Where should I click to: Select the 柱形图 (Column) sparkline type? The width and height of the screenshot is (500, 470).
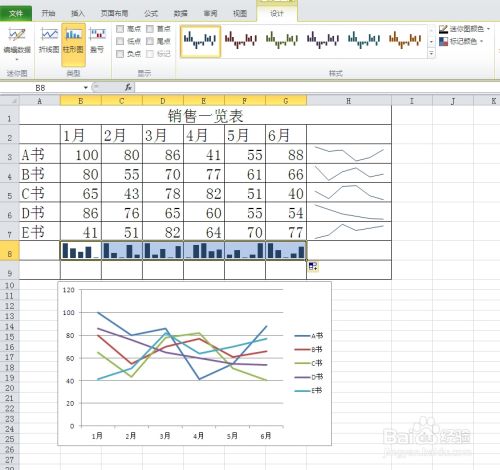[x=73, y=44]
